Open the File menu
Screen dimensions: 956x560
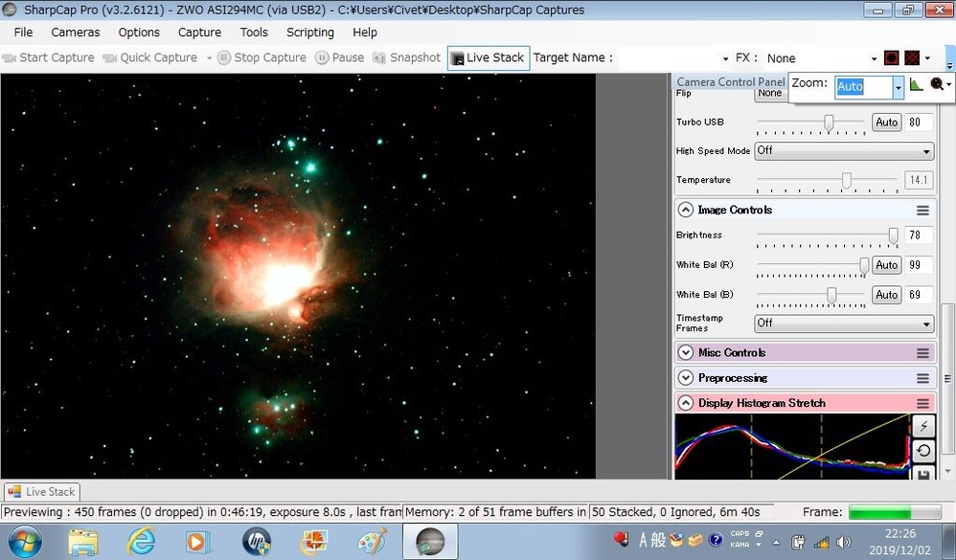tap(23, 33)
